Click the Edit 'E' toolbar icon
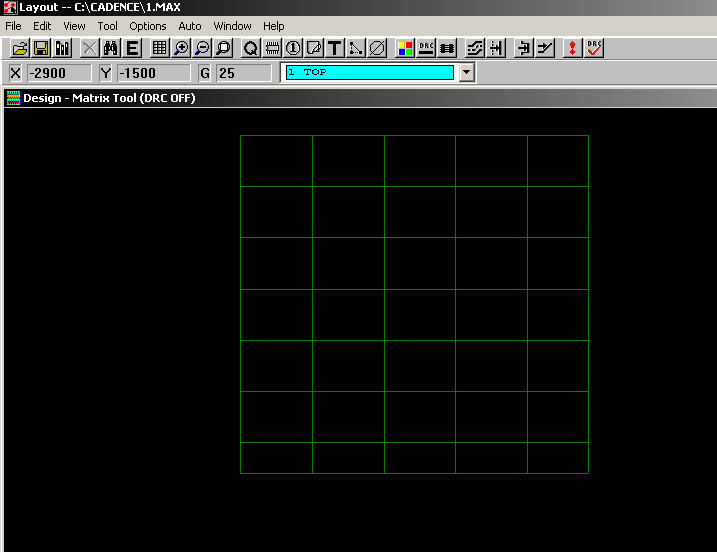 click(132, 48)
